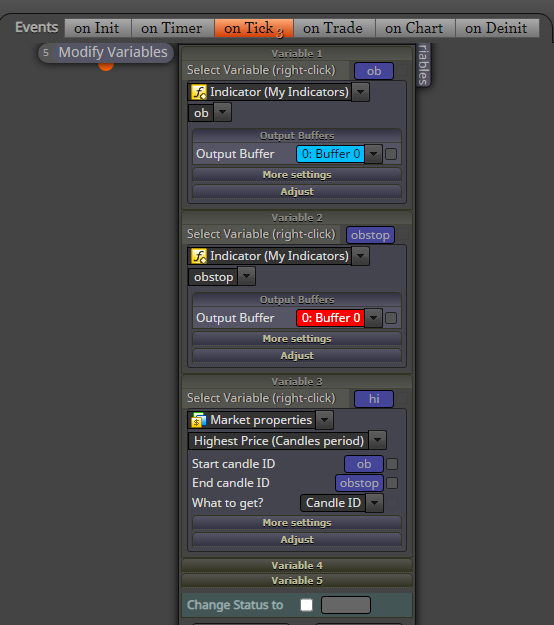This screenshot has width=554, height=625.
Task: Toggle checkbox next to Variable 1 ob chip
Action: point(402,71)
